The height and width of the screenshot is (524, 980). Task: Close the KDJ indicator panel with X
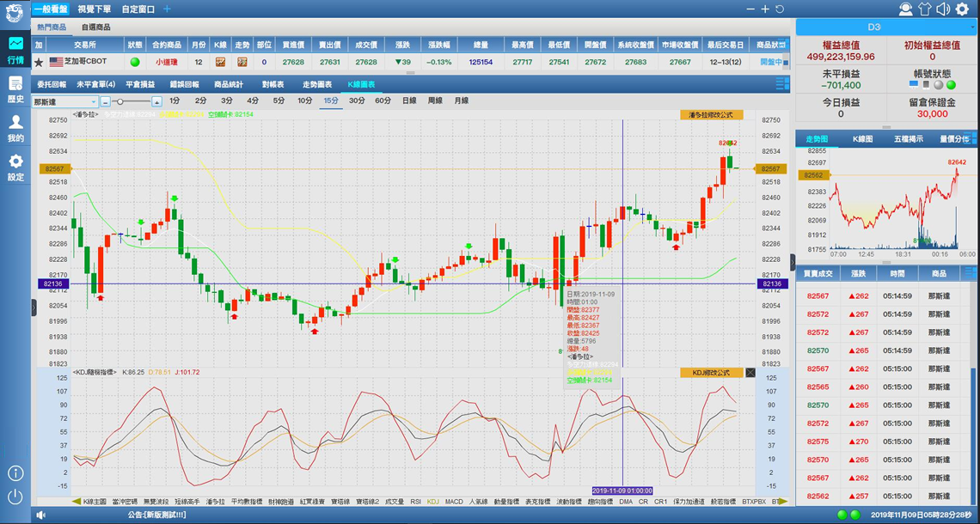point(750,373)
